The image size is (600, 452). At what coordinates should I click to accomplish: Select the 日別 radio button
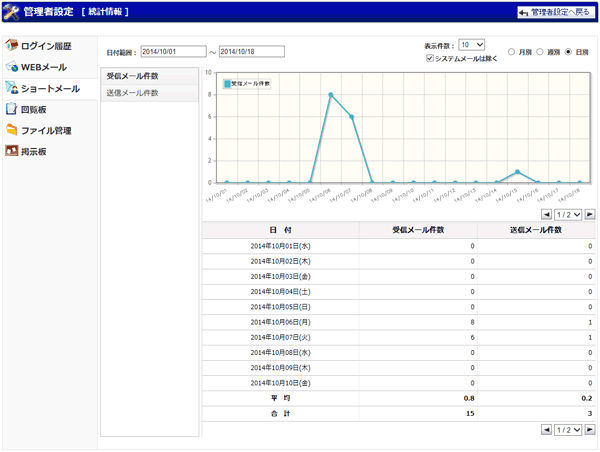[568, 52]
